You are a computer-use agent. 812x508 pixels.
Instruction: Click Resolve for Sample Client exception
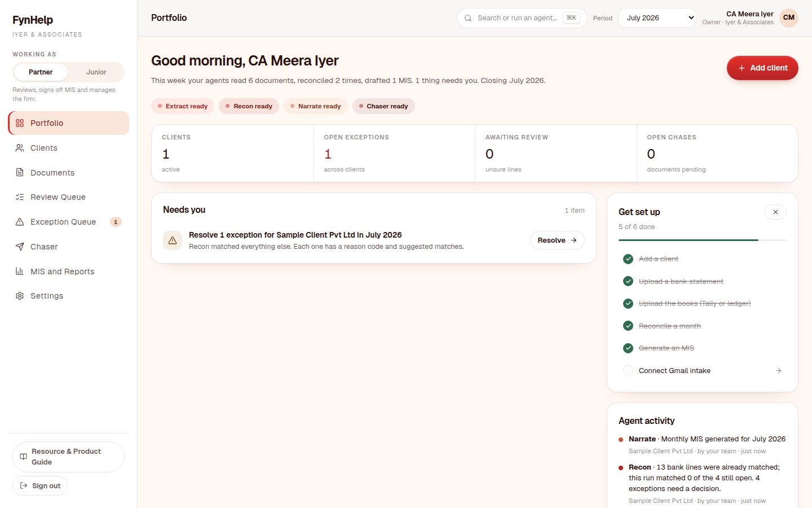(557, 240)
